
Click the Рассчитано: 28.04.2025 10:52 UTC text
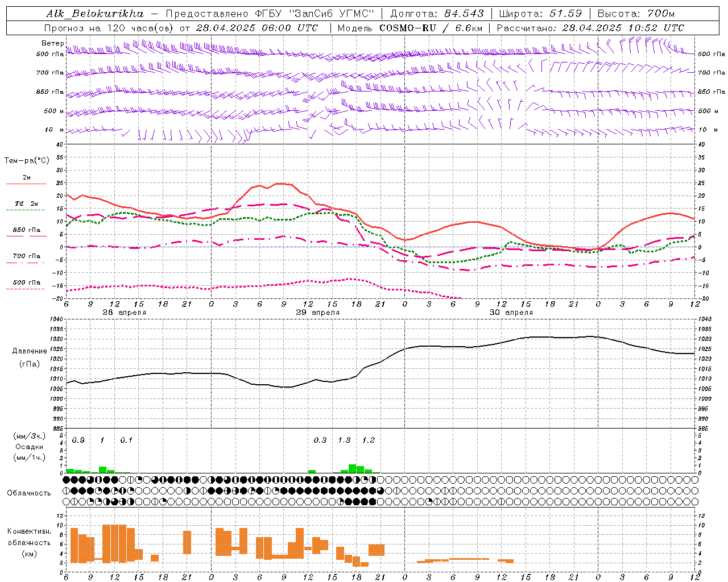[x=590, y=28]
